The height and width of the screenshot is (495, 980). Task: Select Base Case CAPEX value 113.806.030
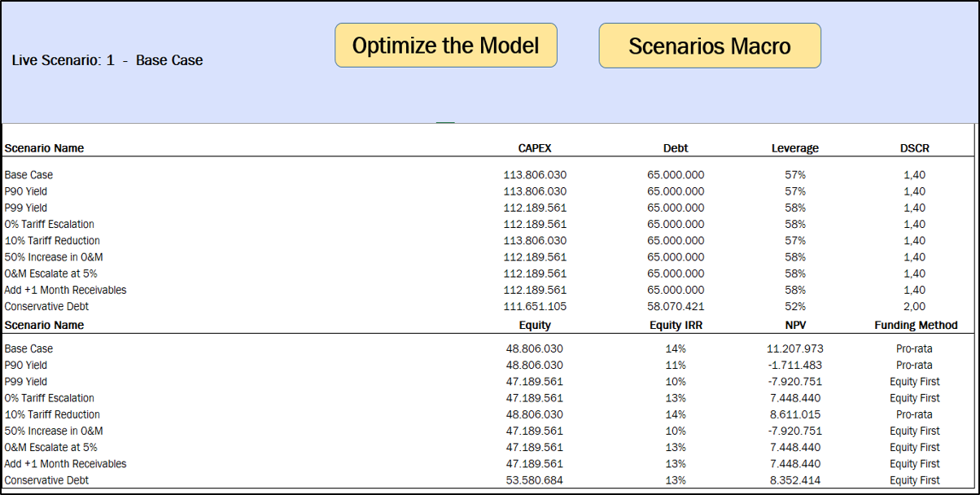click(535, 175)
